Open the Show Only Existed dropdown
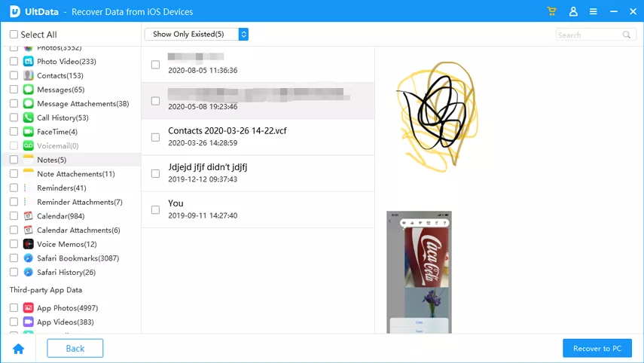 (196, 35)
